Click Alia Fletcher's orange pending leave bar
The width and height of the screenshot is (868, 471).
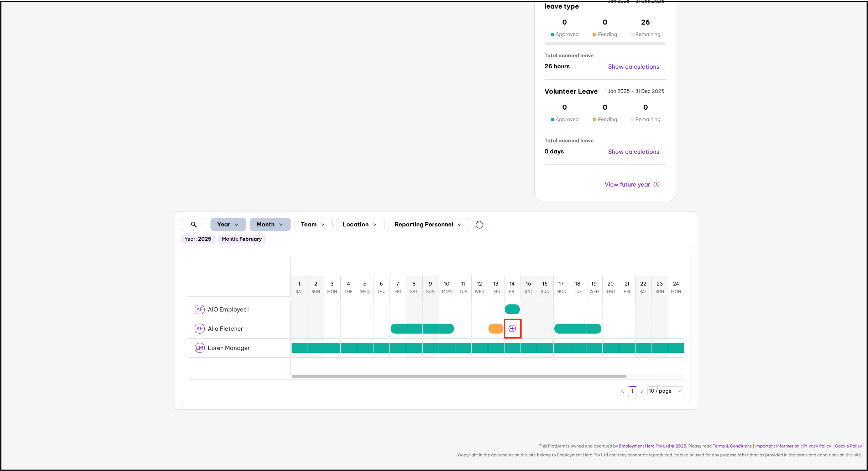496,329
